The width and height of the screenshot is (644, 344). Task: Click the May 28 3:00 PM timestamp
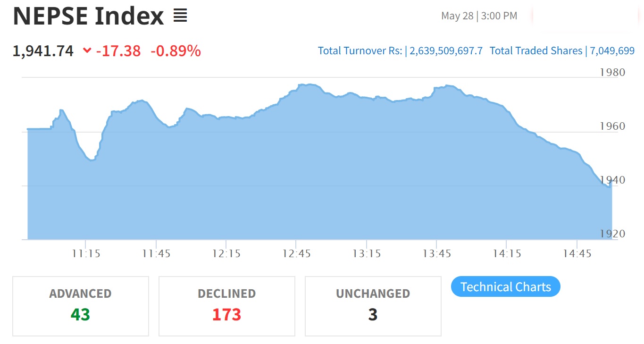point(479,16)
